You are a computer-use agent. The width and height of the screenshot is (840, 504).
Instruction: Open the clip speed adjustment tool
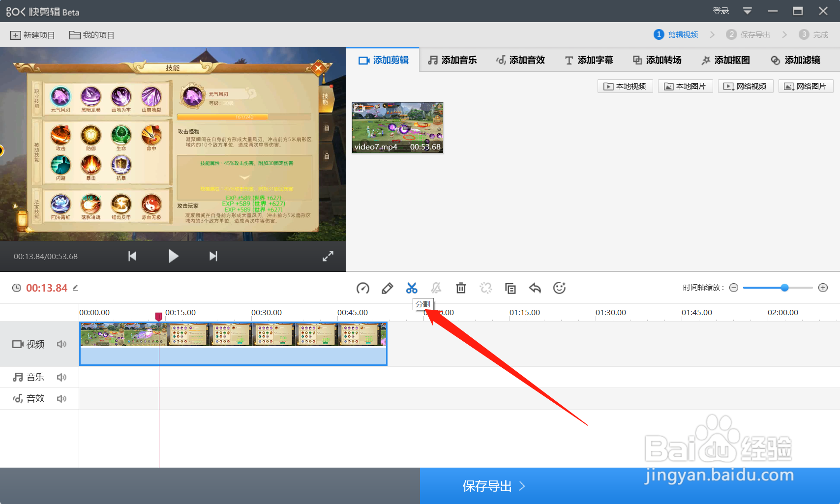click(x=363, y=288)
